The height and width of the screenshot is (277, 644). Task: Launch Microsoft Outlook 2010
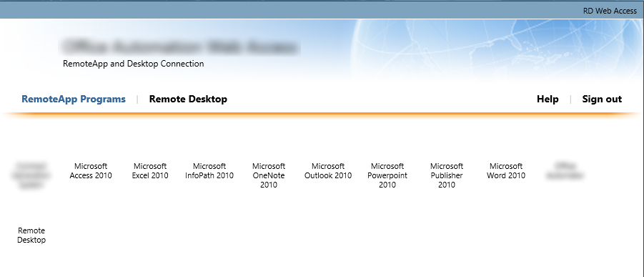[x=328, y=171]
